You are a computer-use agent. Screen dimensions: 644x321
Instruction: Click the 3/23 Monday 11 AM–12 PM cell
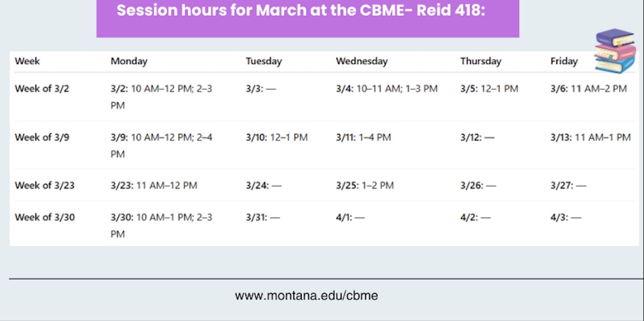coord(154,186)
